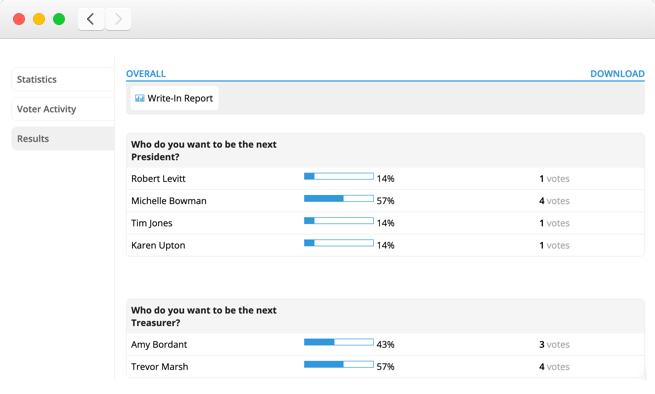Select the name Trevor Marsh
The image size is (655, 394).
click(x=160, y=366)
